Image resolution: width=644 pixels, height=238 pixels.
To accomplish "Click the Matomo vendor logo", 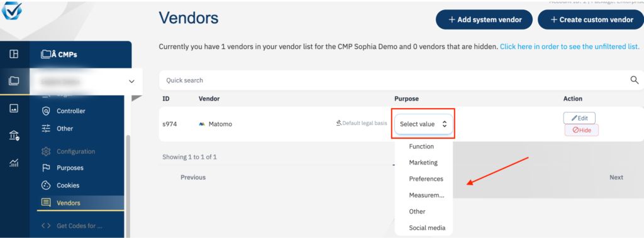I will click(202, 124).
